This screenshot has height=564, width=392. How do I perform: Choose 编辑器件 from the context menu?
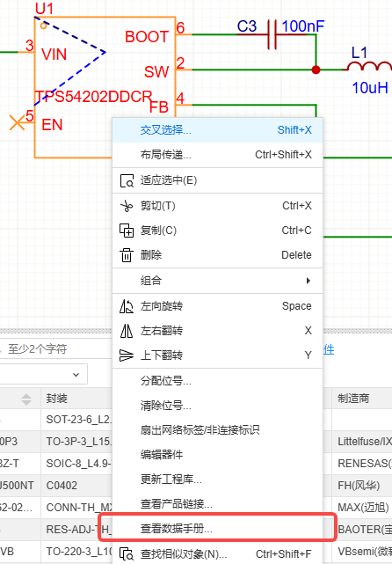[x=217, y=455]
